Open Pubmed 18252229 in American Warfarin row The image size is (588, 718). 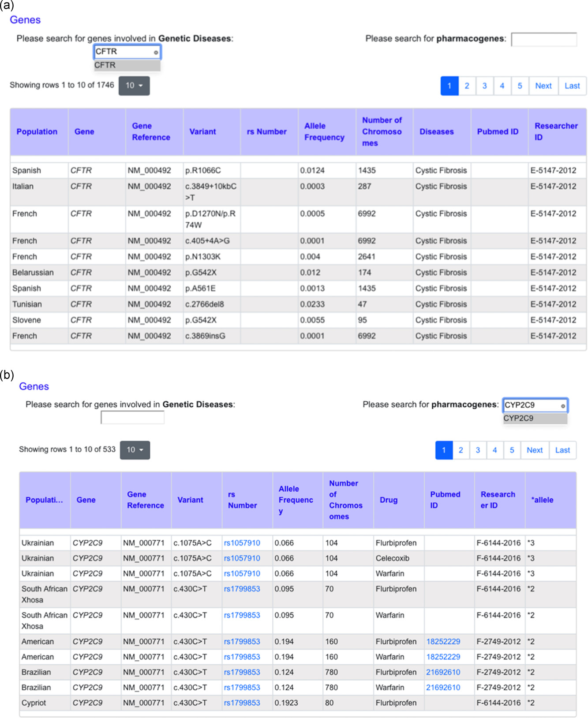pos(443,657)
